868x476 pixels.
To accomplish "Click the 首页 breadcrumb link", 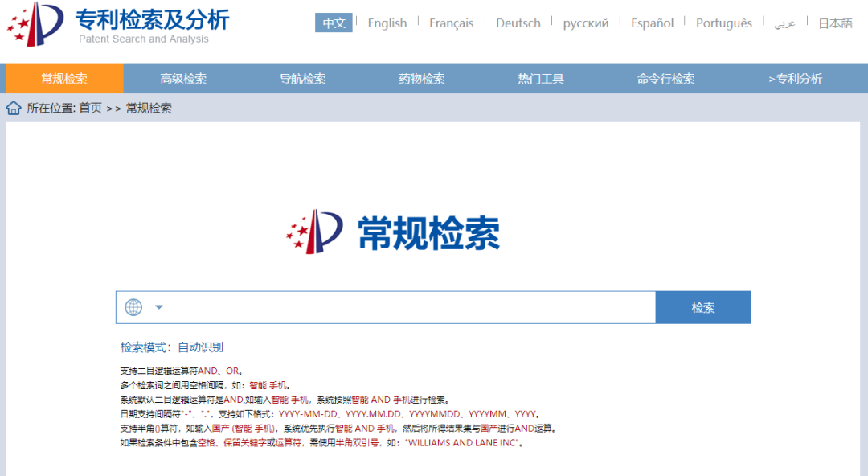I will point(90,108).
